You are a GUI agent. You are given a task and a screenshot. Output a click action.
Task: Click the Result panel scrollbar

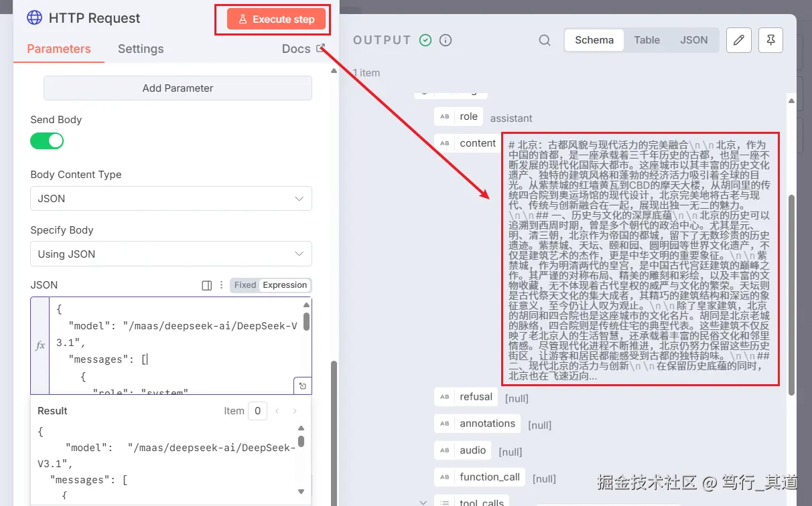click(301, 441)
